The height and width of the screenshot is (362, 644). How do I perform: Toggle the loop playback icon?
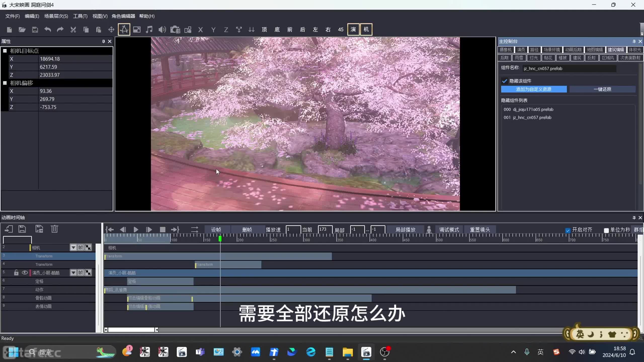click(x=194, y=230)
